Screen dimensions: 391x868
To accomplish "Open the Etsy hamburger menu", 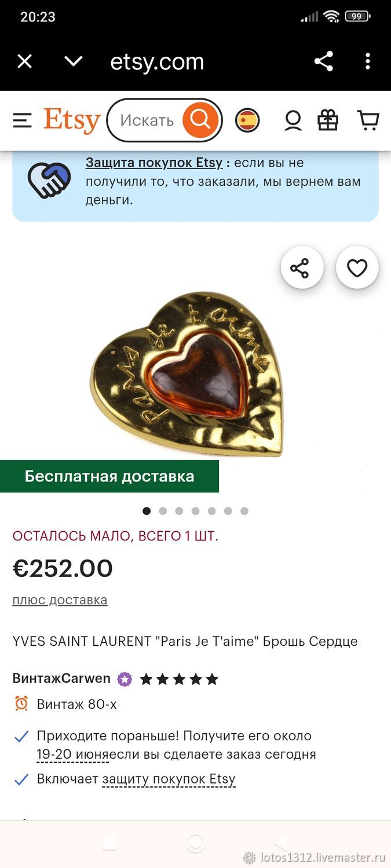I will pos(22,120).
